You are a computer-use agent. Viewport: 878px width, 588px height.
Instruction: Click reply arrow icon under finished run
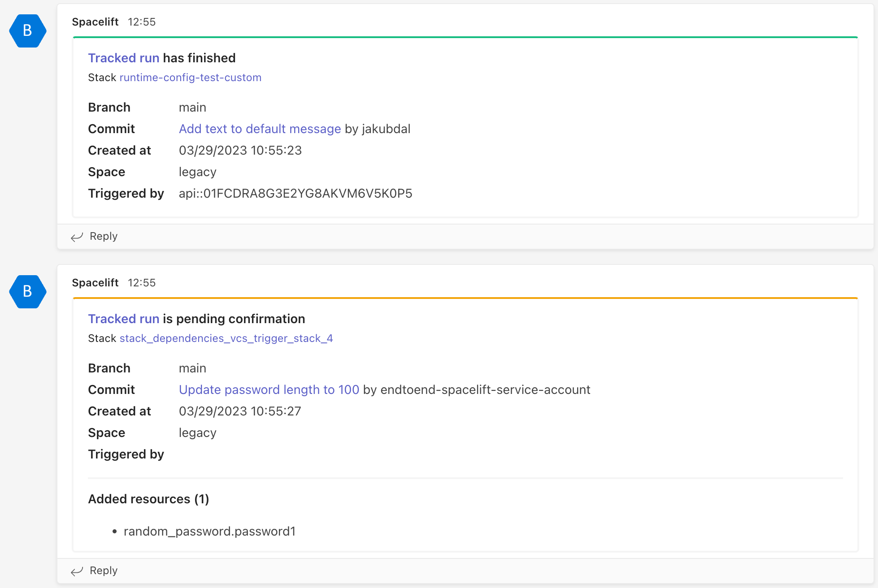coord(77,237)
